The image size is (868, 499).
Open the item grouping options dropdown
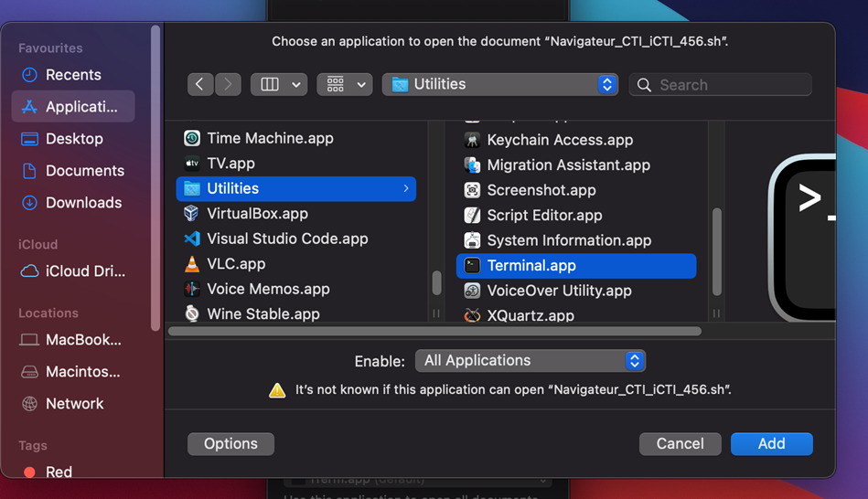345,84
